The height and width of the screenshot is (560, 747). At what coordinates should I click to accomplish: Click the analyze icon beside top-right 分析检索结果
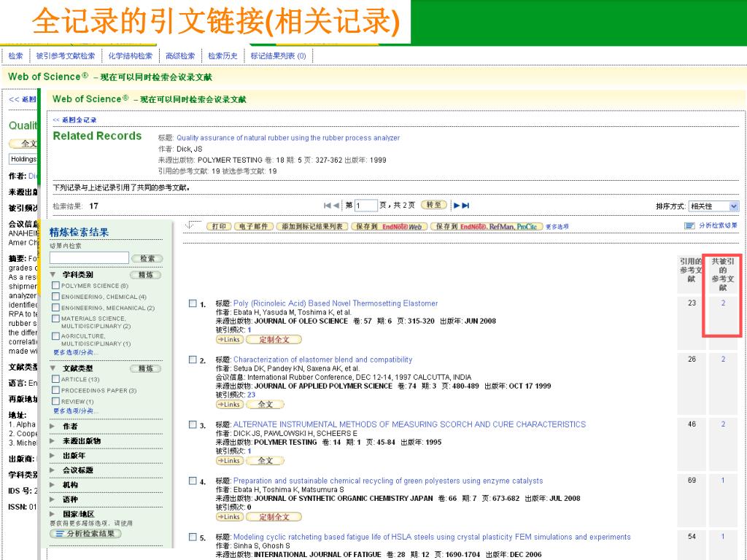click(x=689, y=226)
